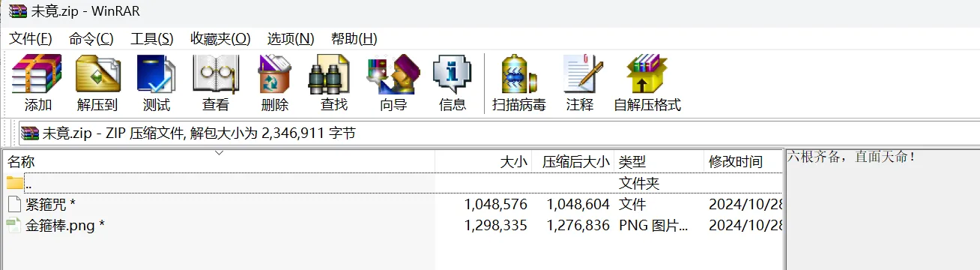
Task: Open the Tools (工具) menu
Action: [152, 38]
